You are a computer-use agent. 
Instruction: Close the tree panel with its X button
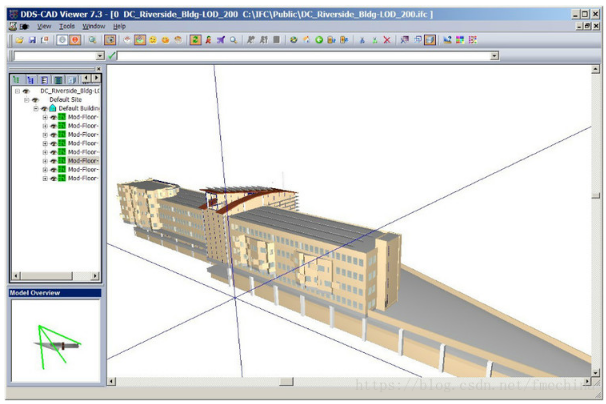(x=99, y=69)
